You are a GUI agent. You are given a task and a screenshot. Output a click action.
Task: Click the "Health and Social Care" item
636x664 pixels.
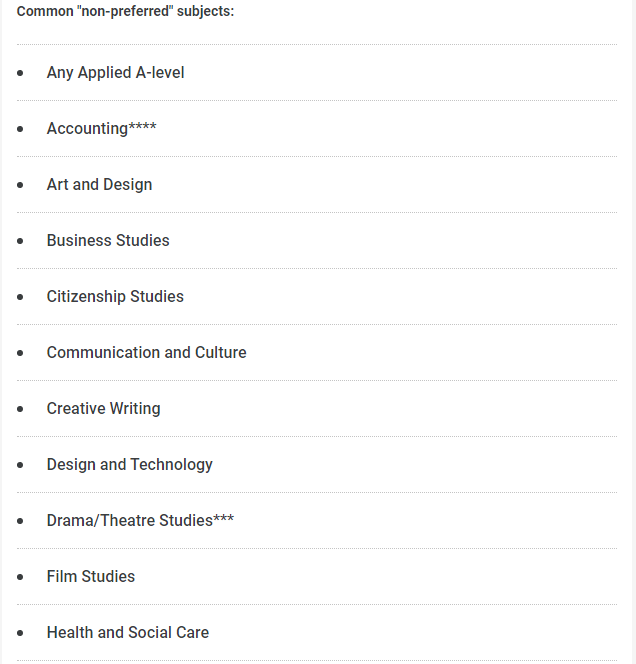click(x=127, y=633)
